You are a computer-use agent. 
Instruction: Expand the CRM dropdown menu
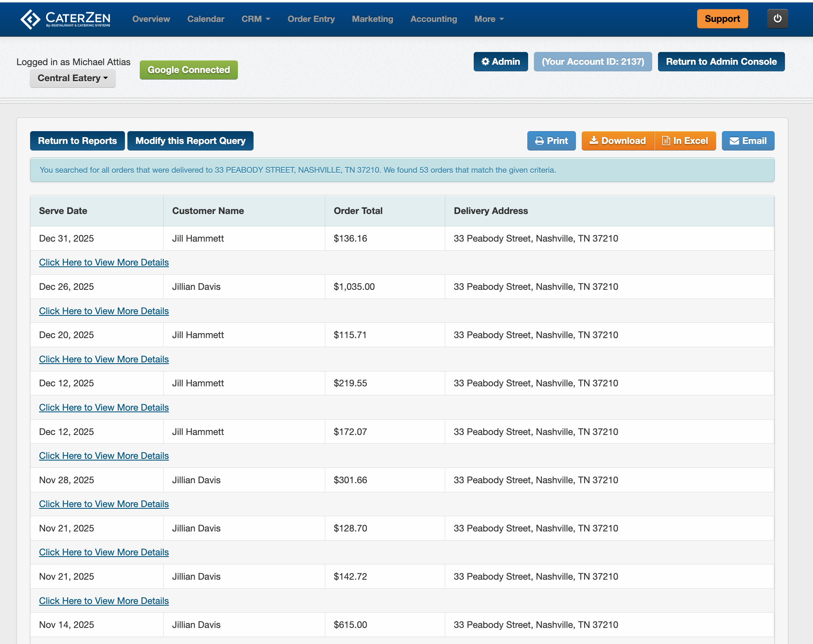256,19
